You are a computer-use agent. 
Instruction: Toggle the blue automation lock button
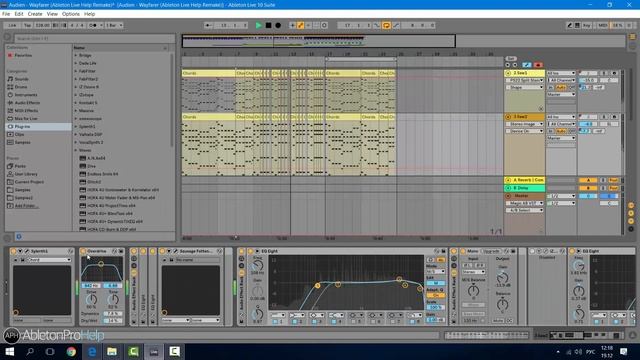527,65
